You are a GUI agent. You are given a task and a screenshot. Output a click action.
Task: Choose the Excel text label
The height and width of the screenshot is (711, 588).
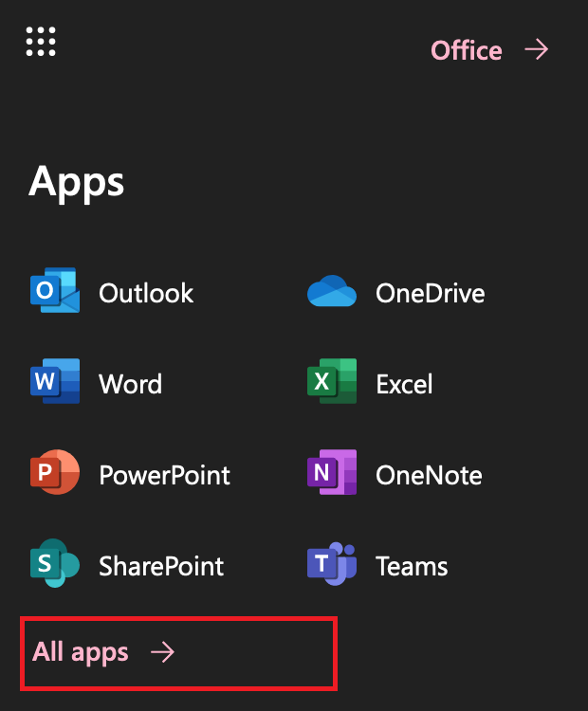point(404,384)
